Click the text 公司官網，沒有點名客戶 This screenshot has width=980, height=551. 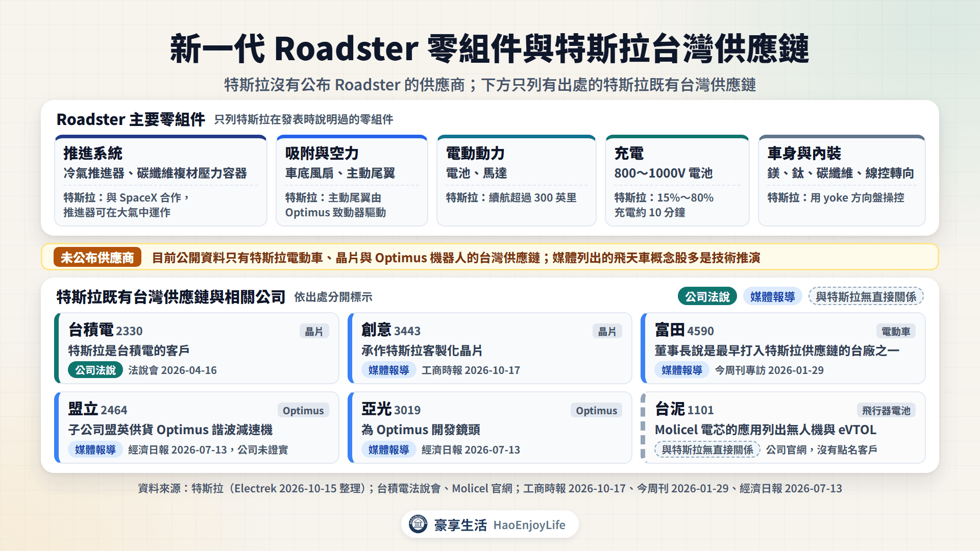822,450
